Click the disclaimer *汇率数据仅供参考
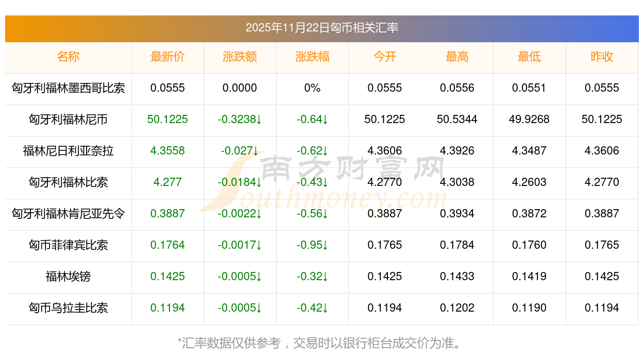Screen dimensions: 644x359 click(x=230, y=343)
